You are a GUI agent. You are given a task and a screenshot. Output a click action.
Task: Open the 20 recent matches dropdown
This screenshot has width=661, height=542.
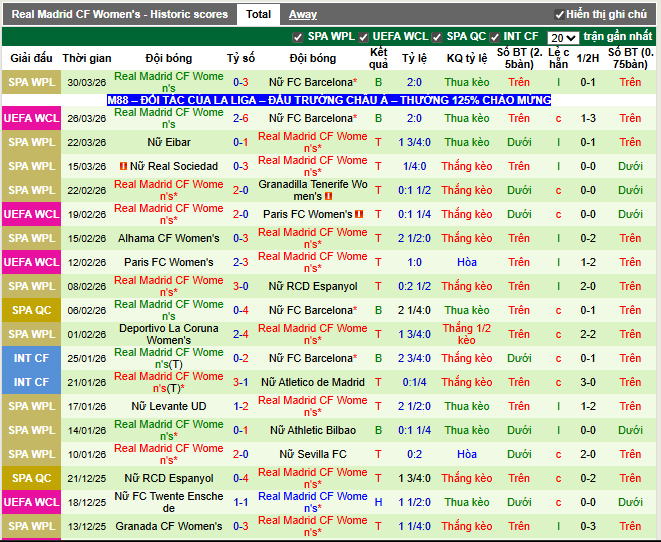[x=563, y=37]
